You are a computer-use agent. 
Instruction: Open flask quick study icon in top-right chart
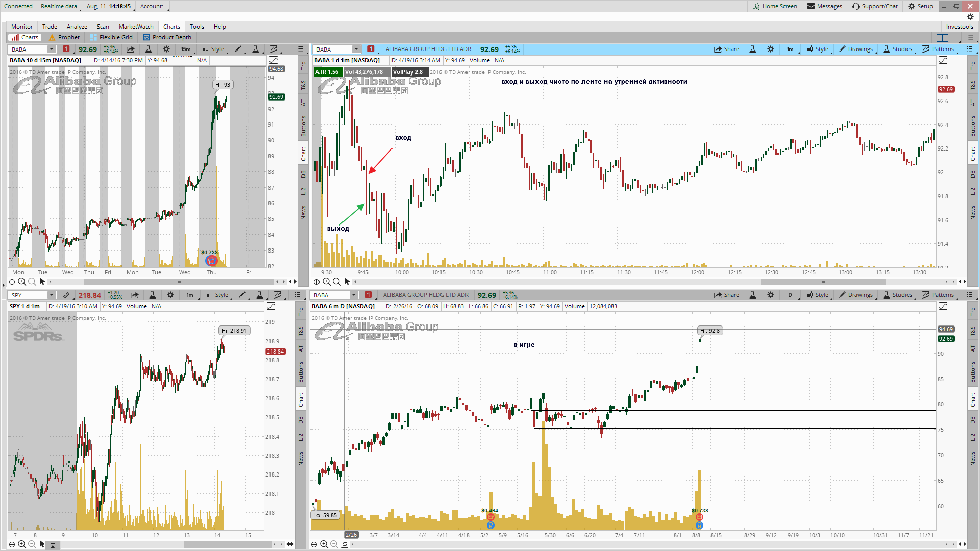pyautogui.click(x=752, y=49)
